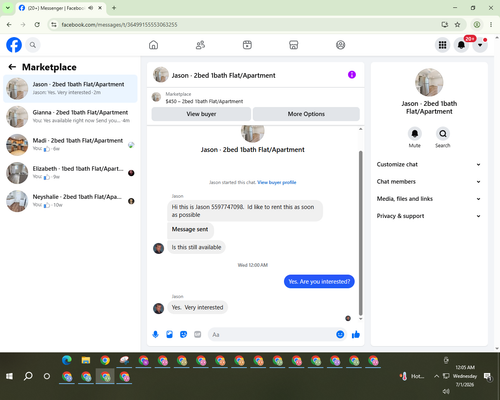Open Jason conversation in Marketplace list
500x400 pixels.
point(70,89)
